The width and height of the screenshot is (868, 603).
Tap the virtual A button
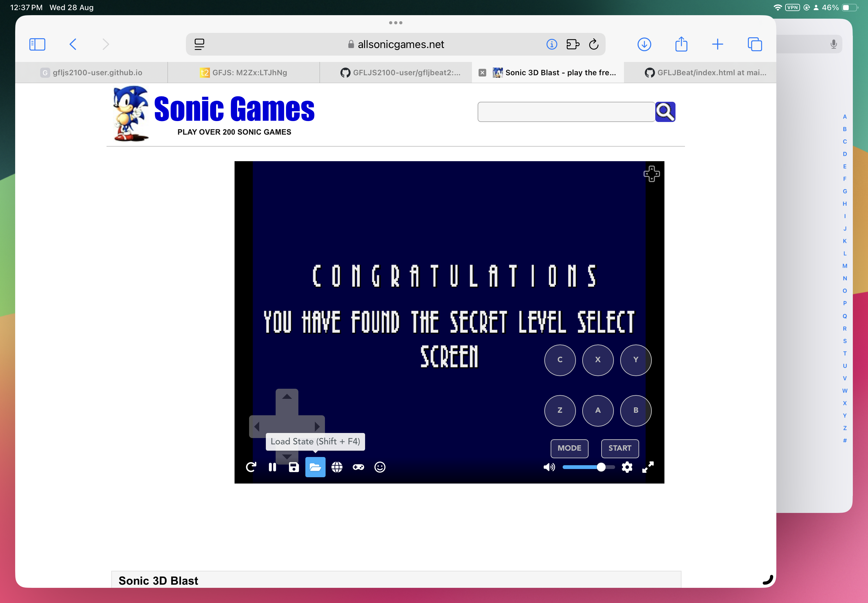click(598, 411)
